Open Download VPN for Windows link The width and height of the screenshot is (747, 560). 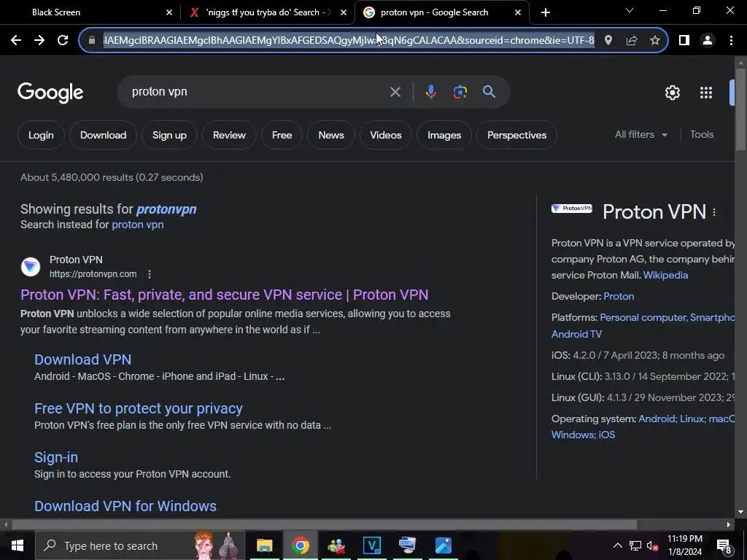click(x=125, y=506)
